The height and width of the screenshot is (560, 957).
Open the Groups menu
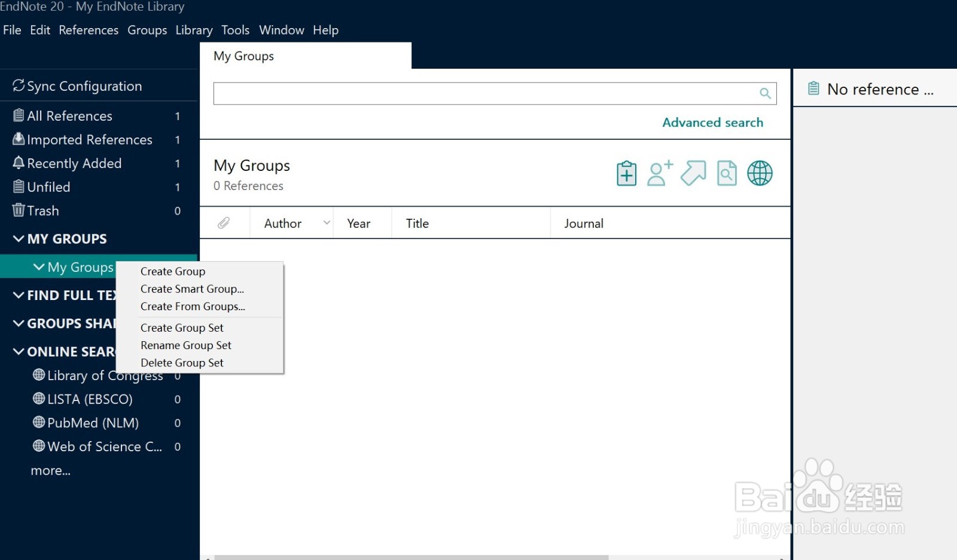(147, 30)
